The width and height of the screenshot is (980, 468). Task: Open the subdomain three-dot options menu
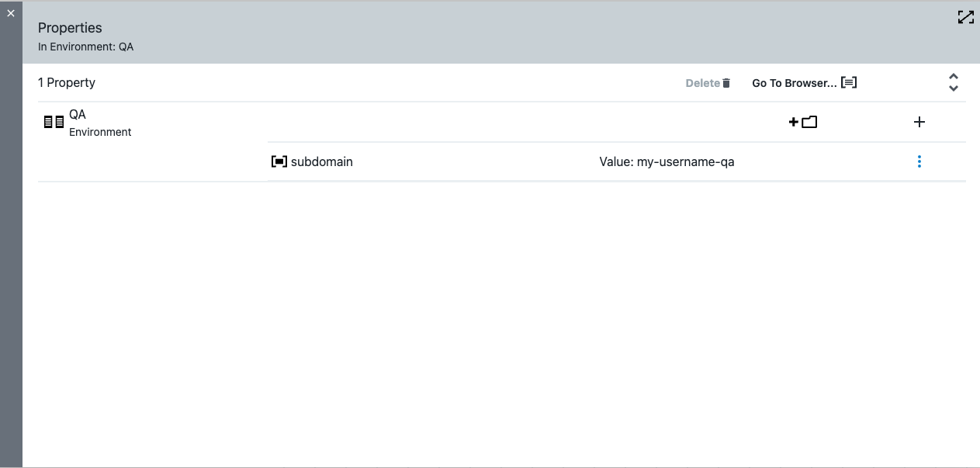click(919, 161)
